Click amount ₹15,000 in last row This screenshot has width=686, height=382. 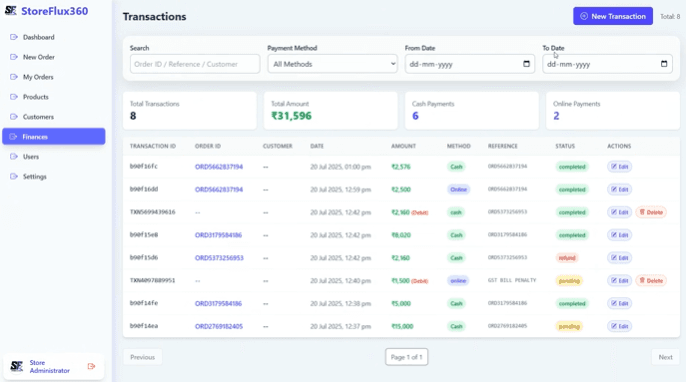click(402, 326)
